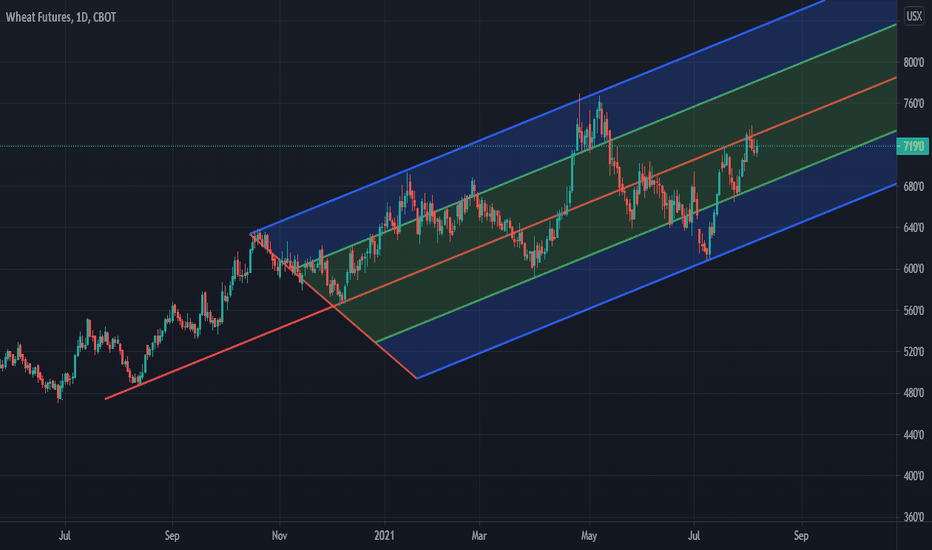The width and height of the screenshot is (932, 550).
Task: Click the 719'0 current price label
Action: tap(913, 146)
